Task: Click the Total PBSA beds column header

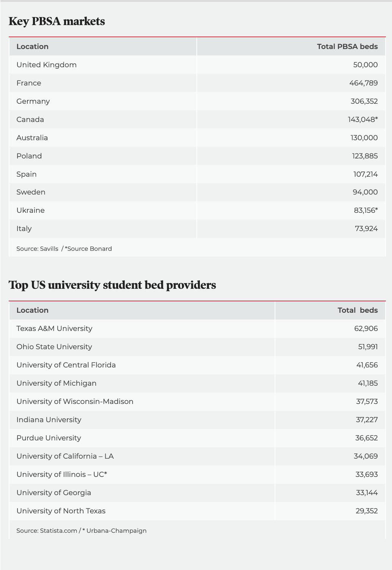Action: 347,47
